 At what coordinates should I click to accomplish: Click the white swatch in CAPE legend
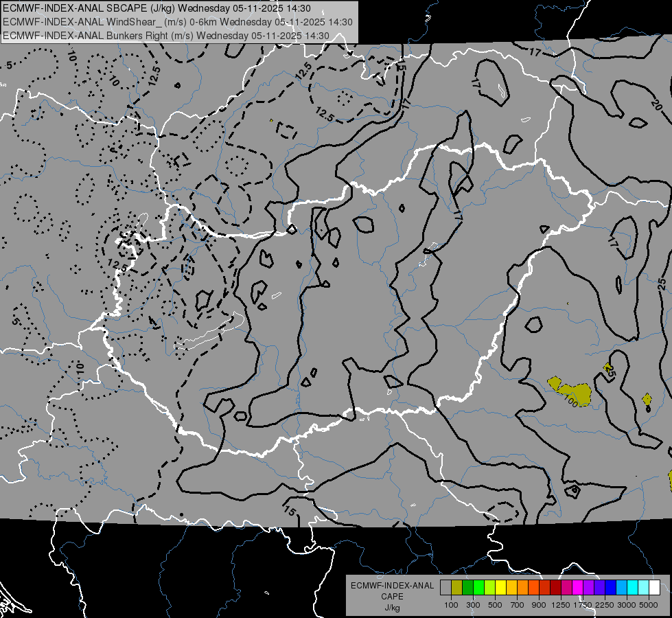pos(656,587)
